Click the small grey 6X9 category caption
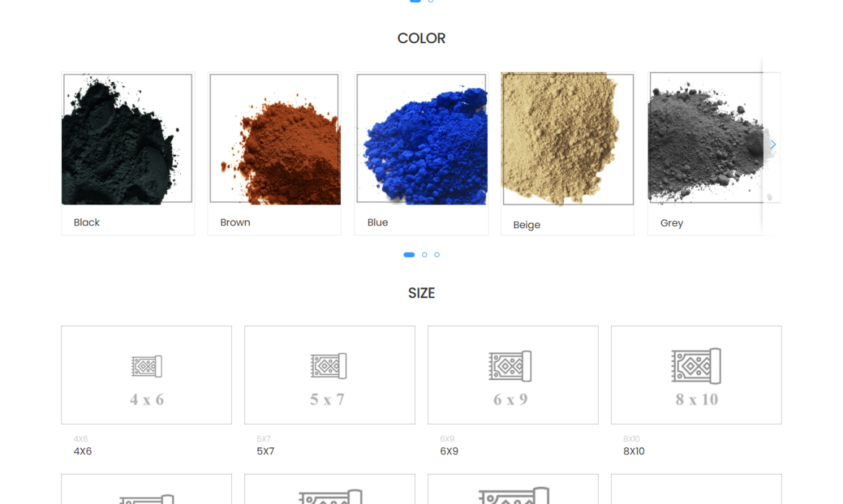This screenshot has width=843, height=504. [447, 439]
